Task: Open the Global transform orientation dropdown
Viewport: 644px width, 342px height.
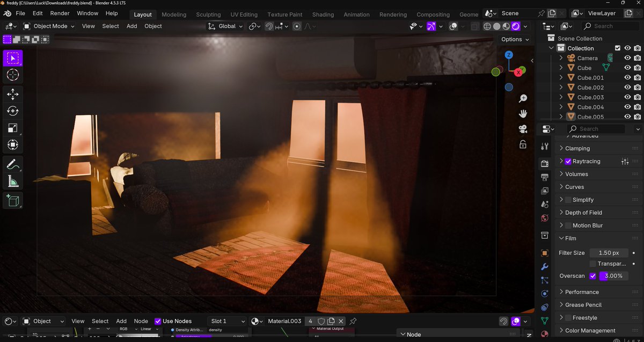Action: (x=225, y=26)
